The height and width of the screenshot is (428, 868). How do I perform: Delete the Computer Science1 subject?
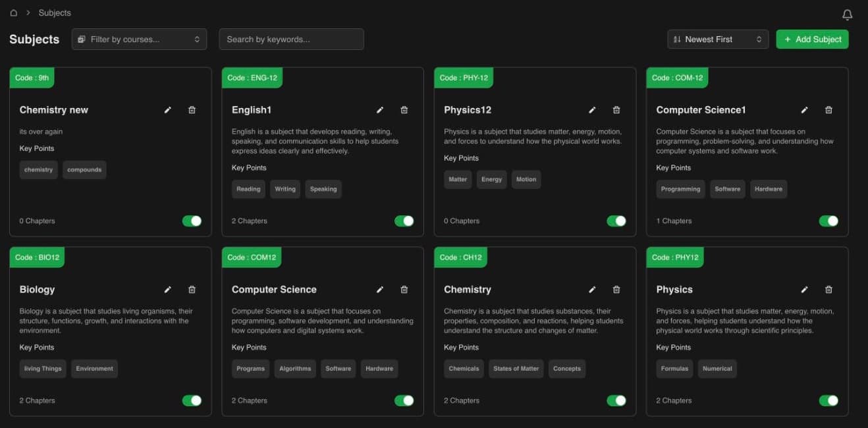tap(828, 110)
